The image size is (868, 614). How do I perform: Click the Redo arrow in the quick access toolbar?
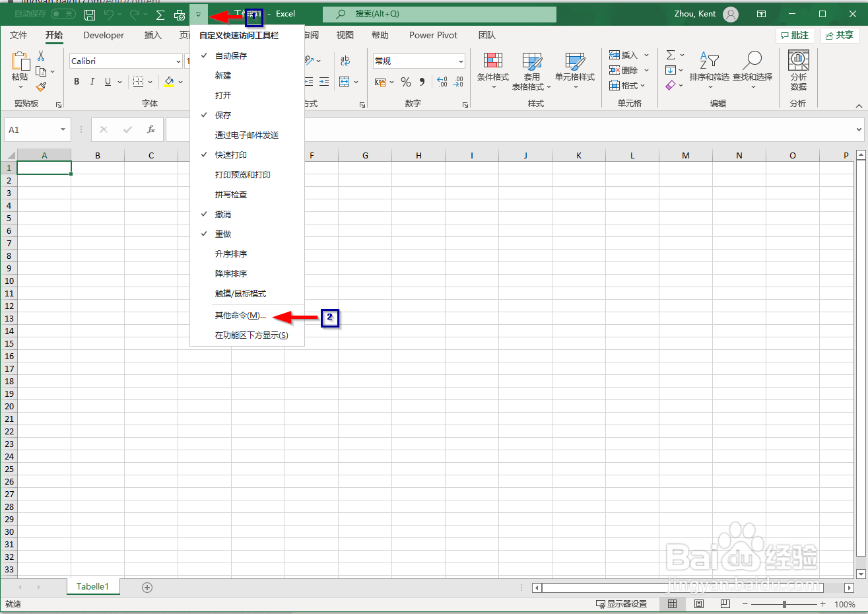[x=135, y=15]
